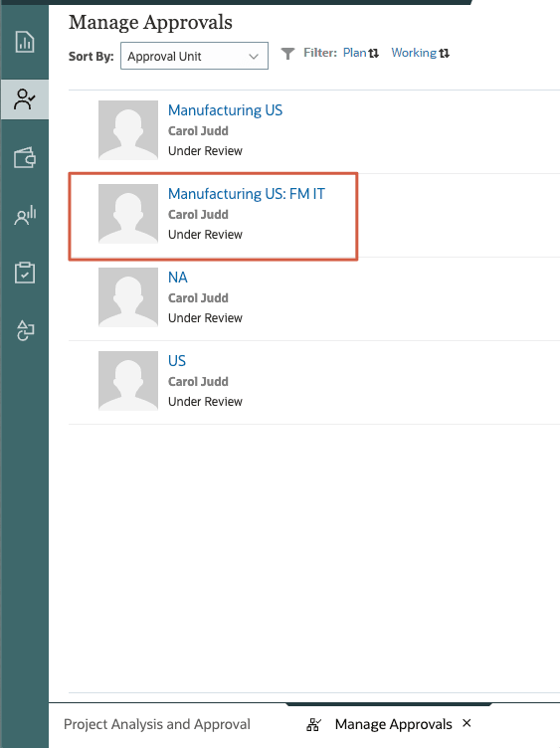Screen dimensions: 560x748
Task: Open the reports chart sidebar icon
Action: [x=24, y=42]
